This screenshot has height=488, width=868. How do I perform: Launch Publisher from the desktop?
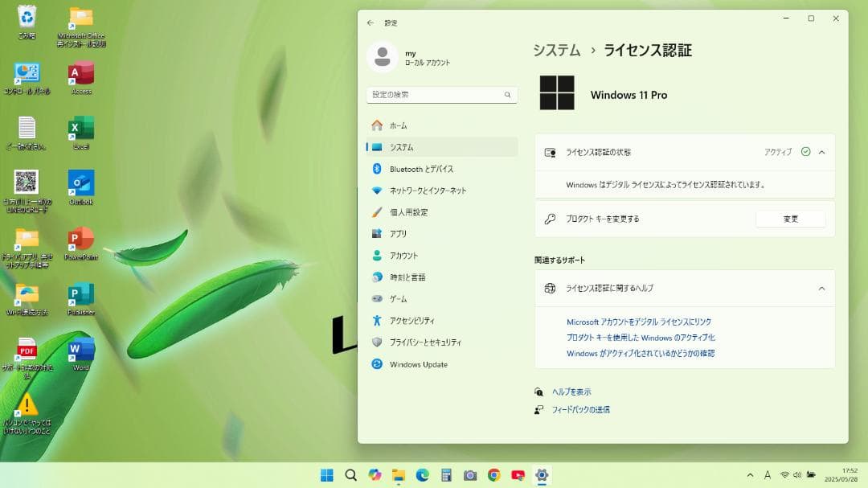pos(81,298)
